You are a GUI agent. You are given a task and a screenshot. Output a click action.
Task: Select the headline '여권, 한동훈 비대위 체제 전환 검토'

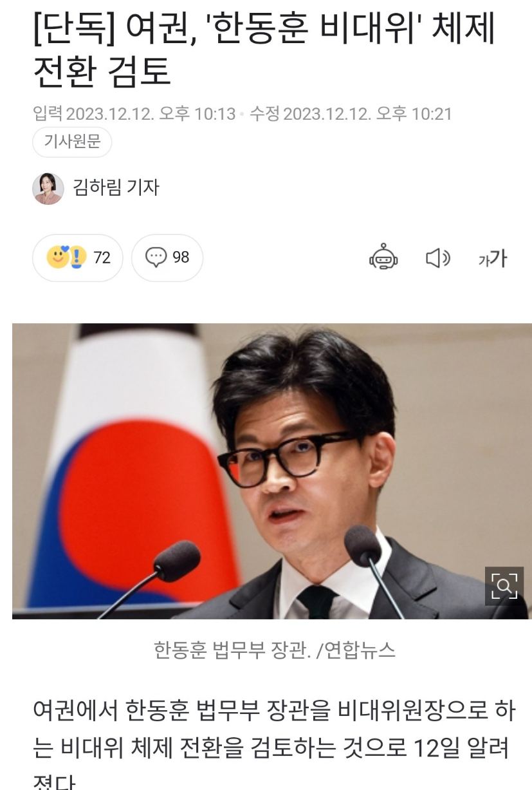coord(264,52)
